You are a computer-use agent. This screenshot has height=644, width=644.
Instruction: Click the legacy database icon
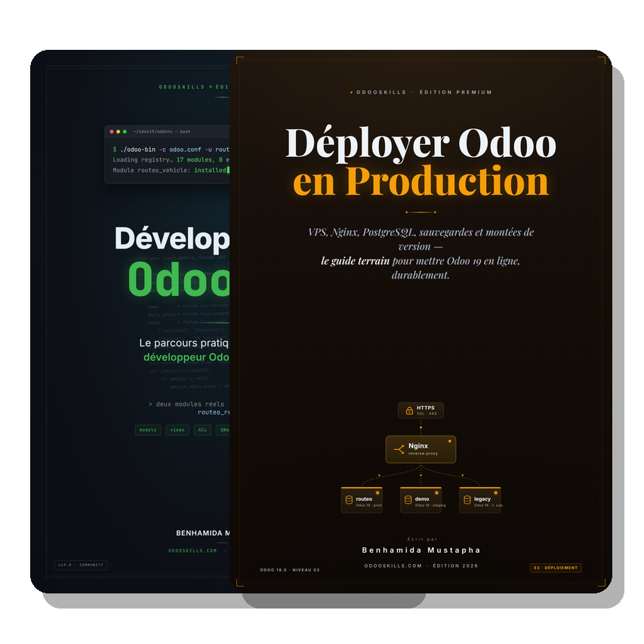pos(467,500)
